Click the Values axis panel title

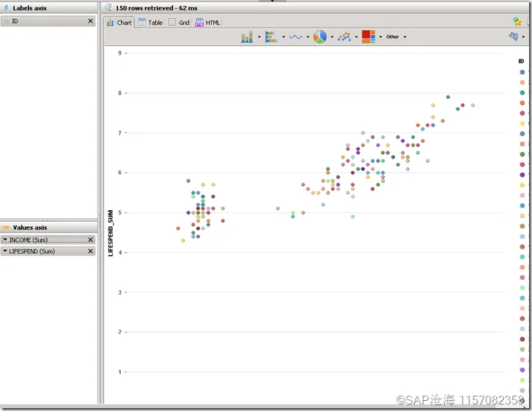[x=30, y=228]
